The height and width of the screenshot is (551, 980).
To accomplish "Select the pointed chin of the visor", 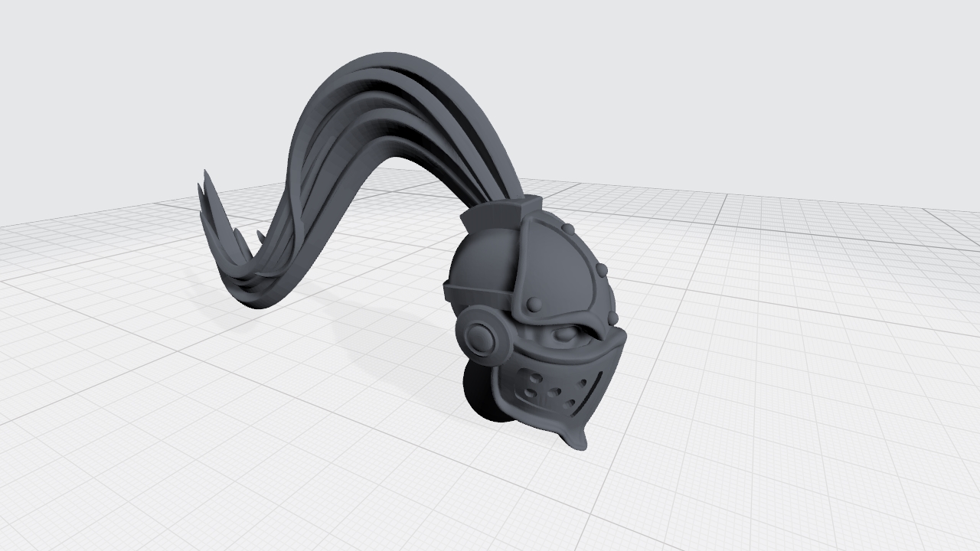I will tap(577, 438).
